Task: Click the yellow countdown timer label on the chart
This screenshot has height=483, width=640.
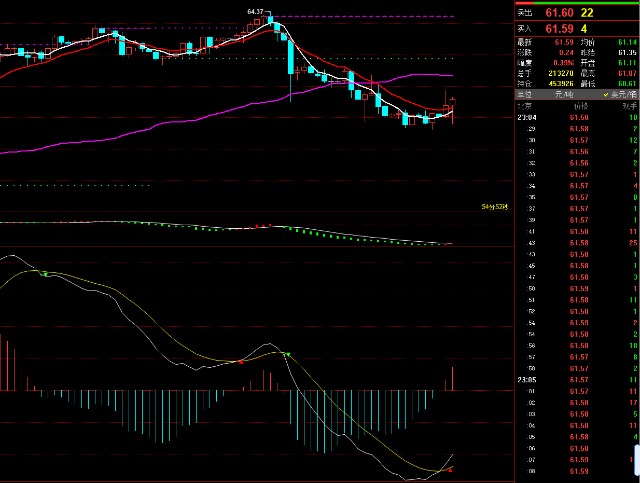Action: [495, 207]
